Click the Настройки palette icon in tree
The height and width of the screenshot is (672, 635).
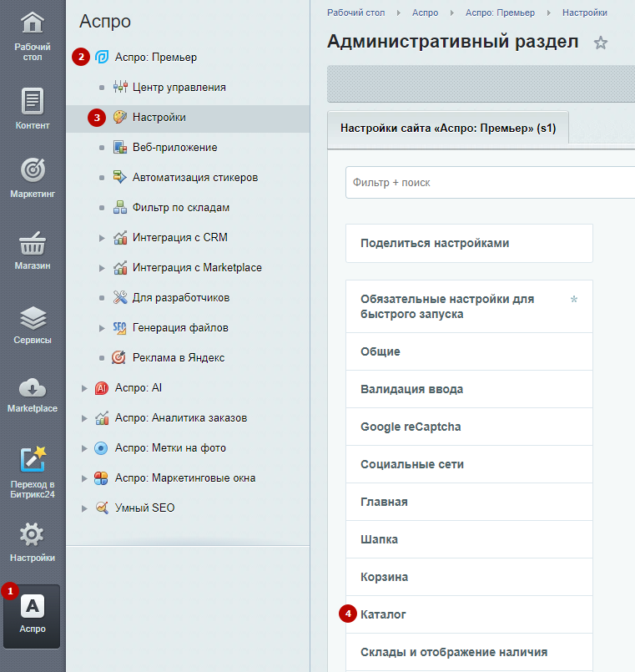point(120,117)
